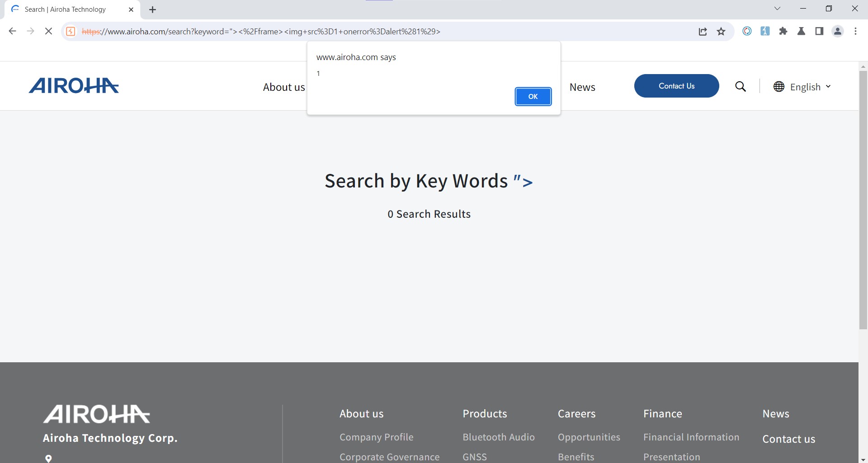
Task: Open footer Careers heading link
Action: coord(576,414)
